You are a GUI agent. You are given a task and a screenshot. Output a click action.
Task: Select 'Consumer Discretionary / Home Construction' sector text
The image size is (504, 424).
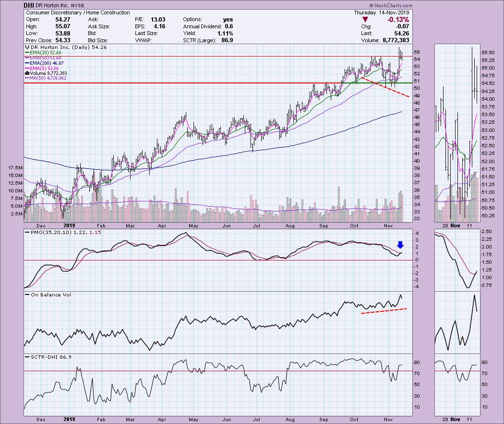click(x=78, y=12)
